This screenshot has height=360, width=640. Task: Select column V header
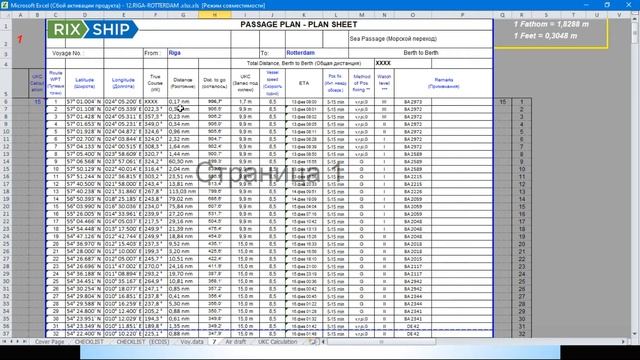pos(619,15)
